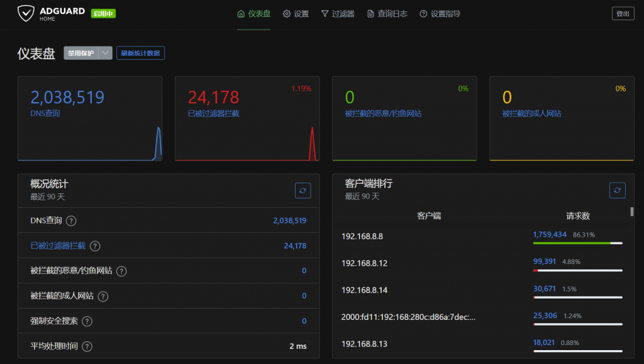
Task: Click request count 25,306
Action: (x=545, y=316)
